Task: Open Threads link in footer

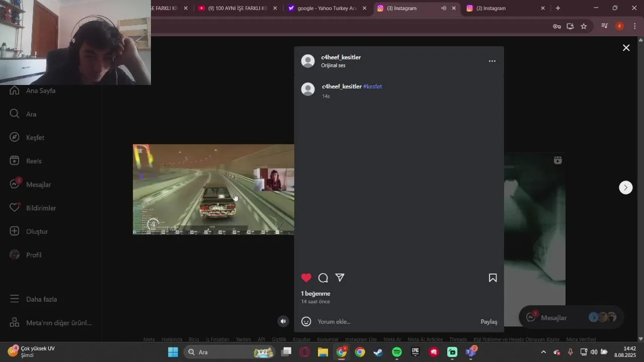Action: pos(458,339)
